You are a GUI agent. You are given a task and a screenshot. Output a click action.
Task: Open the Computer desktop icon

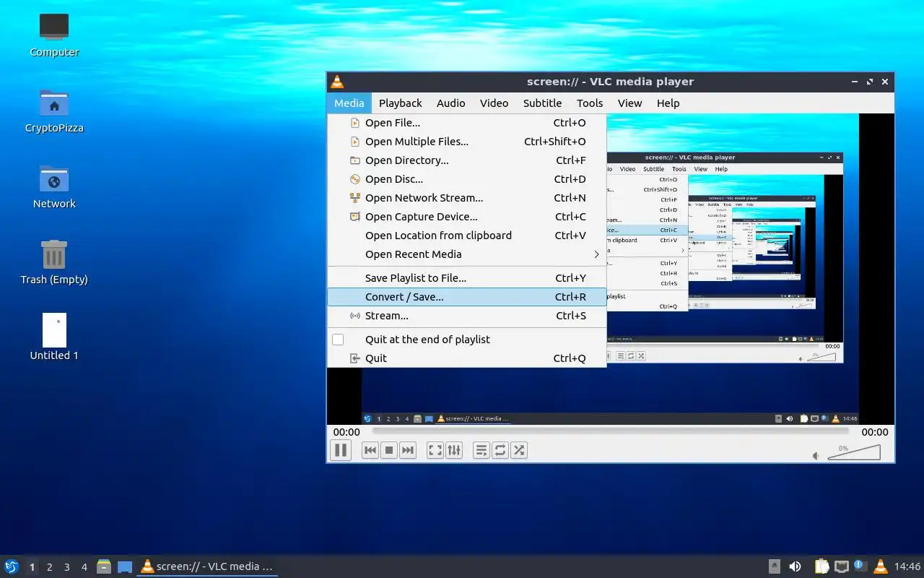pyautogui.click(x=54, y=35)
